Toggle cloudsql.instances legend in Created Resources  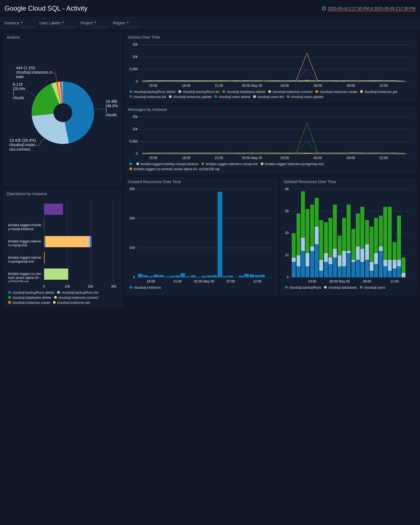[145, 288]
